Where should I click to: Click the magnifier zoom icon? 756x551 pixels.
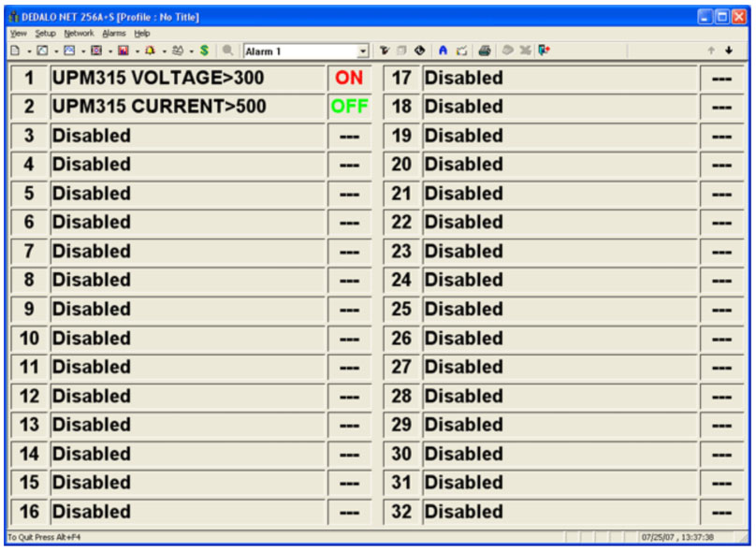pyautogui.click(x=227, y=51)
